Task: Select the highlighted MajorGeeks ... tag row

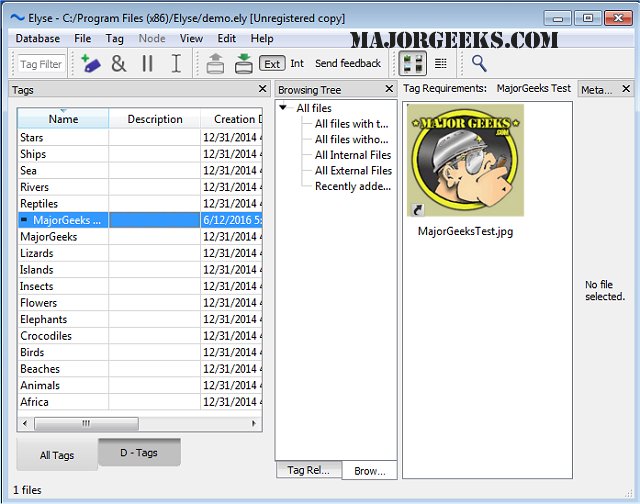Action: coord(140,220)
